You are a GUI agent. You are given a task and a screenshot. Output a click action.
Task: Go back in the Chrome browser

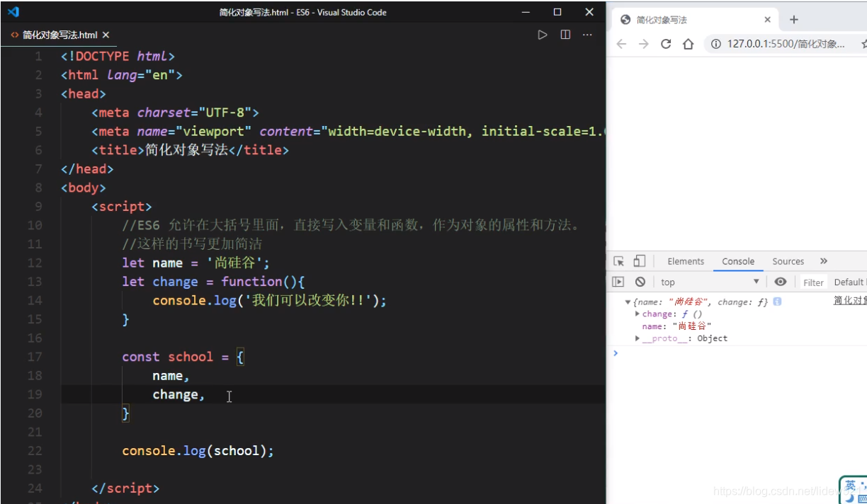(x=621, y=44)
